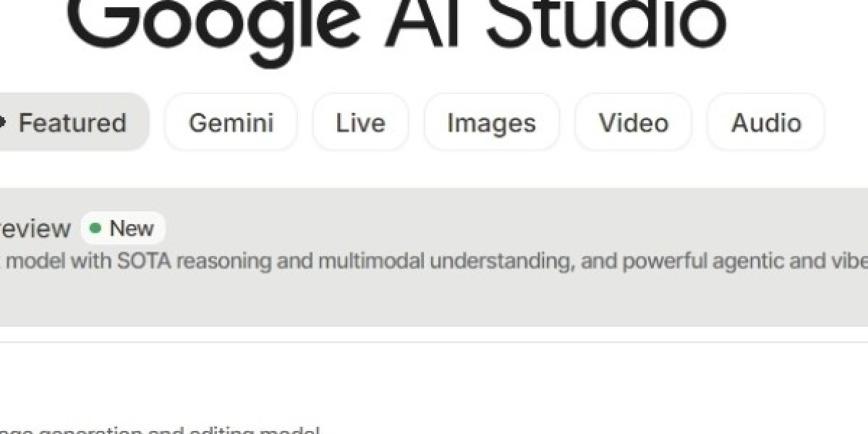Screen dimensions: 868x434
Task: Click the Featured tab's leading icon
Action: [3, 122]
